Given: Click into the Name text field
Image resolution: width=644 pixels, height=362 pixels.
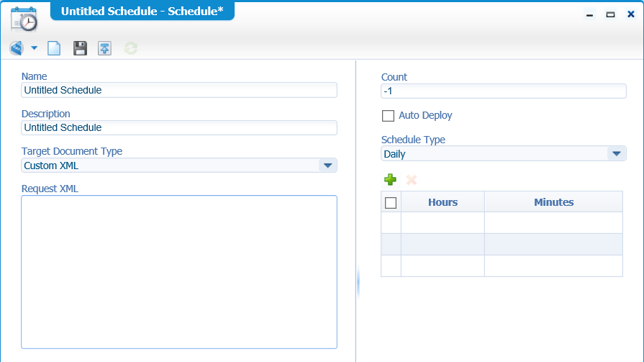Looking at the screenshot, I should (x=179, y=90).
